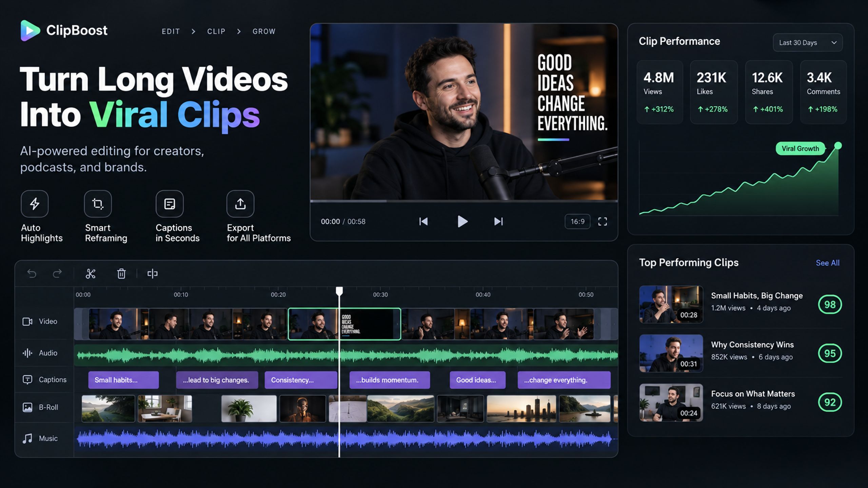Open the Focus on What Matters thumbnail
Viewport: 868px width, 488px height.
tap(671, 403)
